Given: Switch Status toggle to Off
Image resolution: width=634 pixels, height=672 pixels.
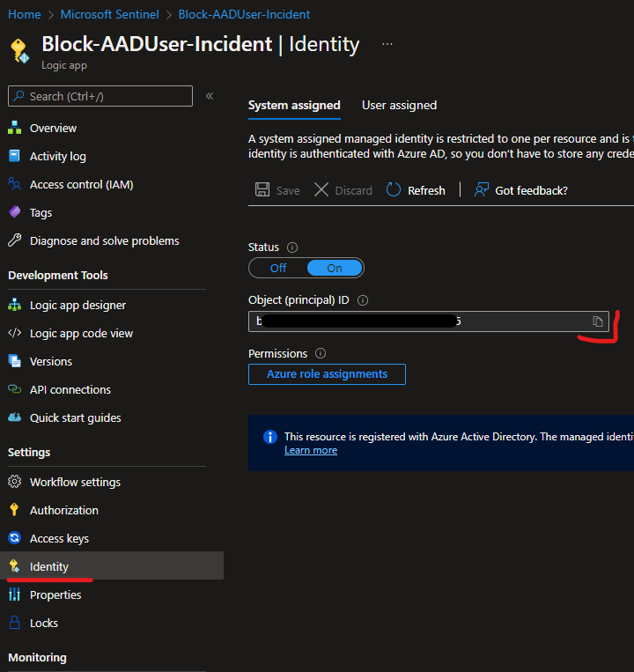Looking at the screenshot, I should (278, 269).
